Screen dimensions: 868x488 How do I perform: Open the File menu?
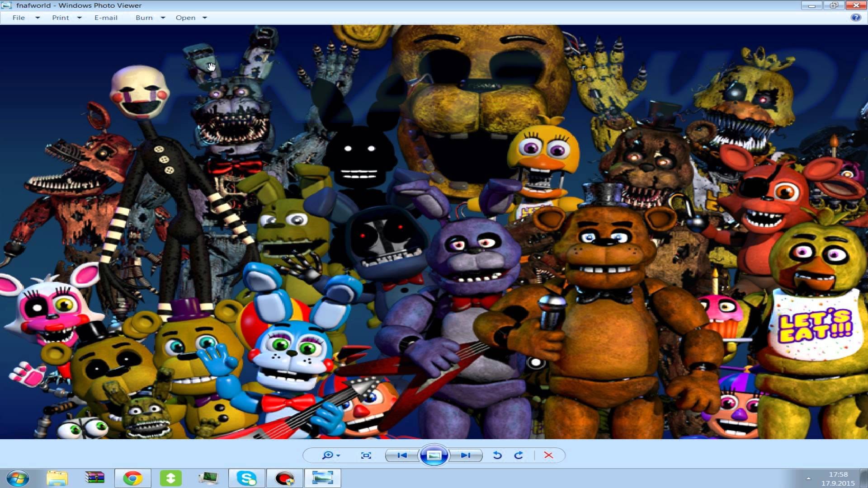[19, 18]
